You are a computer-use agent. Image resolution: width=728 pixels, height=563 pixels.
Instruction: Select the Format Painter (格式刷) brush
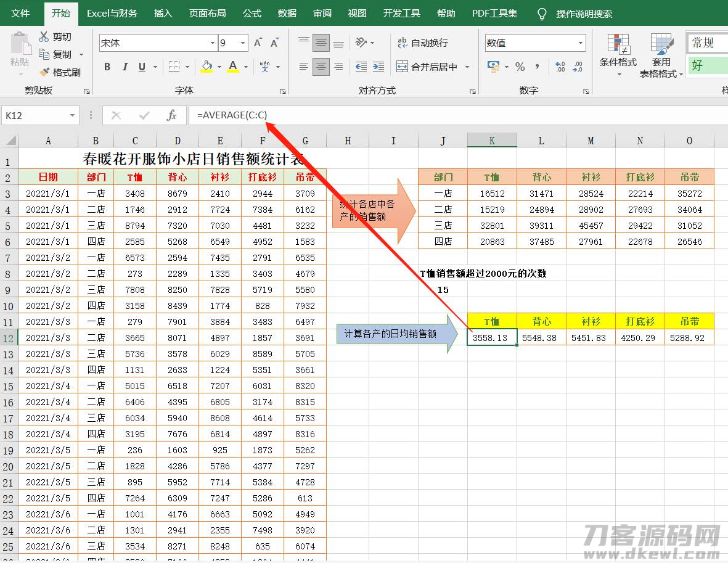(x=44, y=72)
